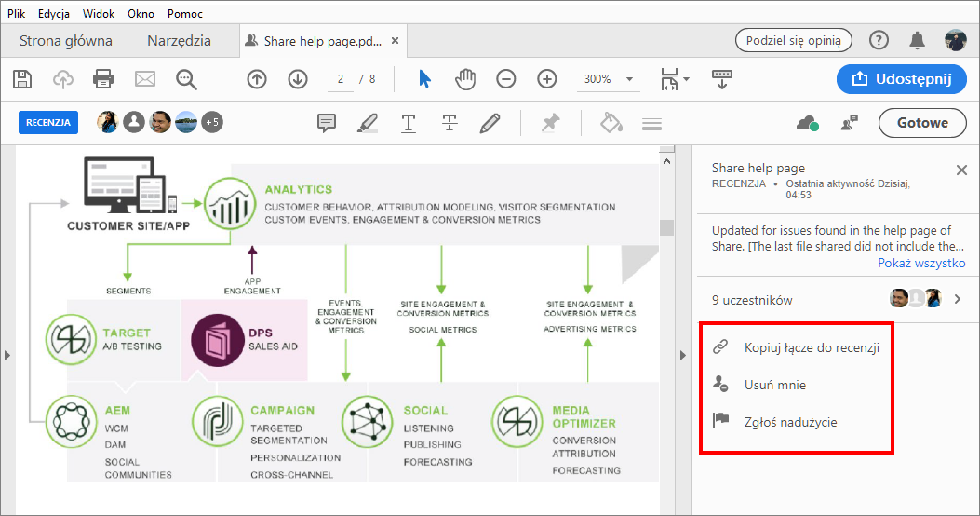Expand the 9 uczestników participants list
Viewport: 980px width, 516px height.
[x=958, y=300]
